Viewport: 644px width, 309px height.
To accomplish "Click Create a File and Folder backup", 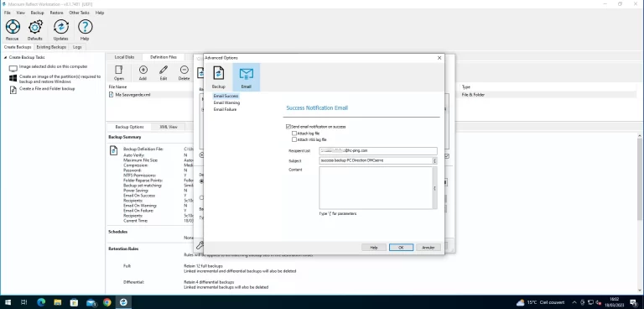I will point(47,88).
